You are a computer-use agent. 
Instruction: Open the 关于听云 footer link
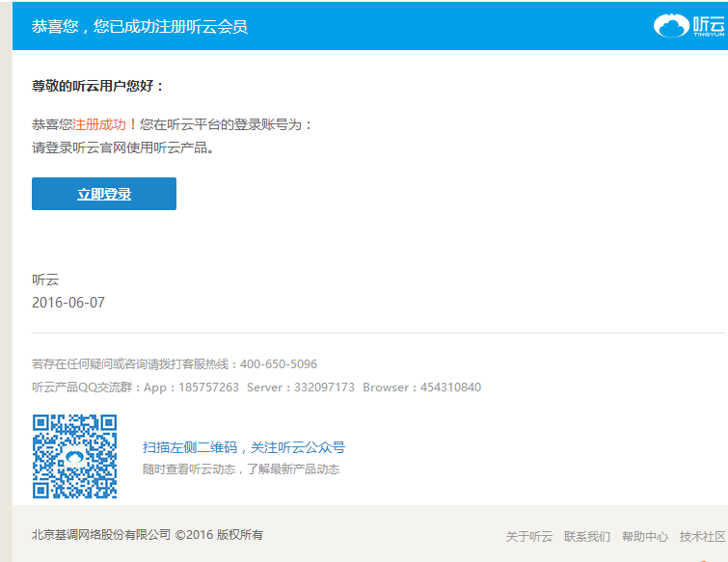pyautogui.click(x=529, y=537)
